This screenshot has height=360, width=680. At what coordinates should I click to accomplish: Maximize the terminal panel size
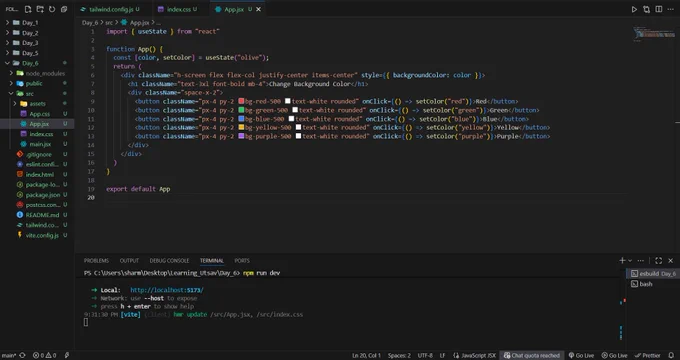click(658, 261)
